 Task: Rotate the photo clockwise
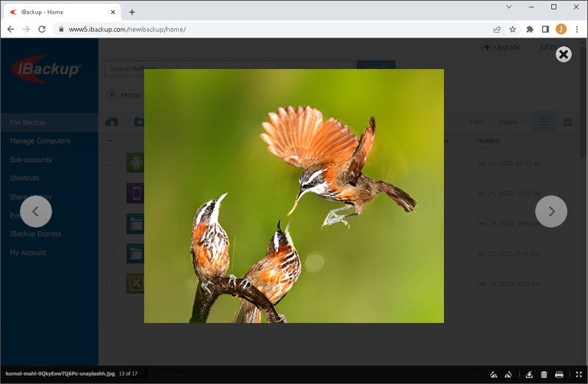(509, 374)
